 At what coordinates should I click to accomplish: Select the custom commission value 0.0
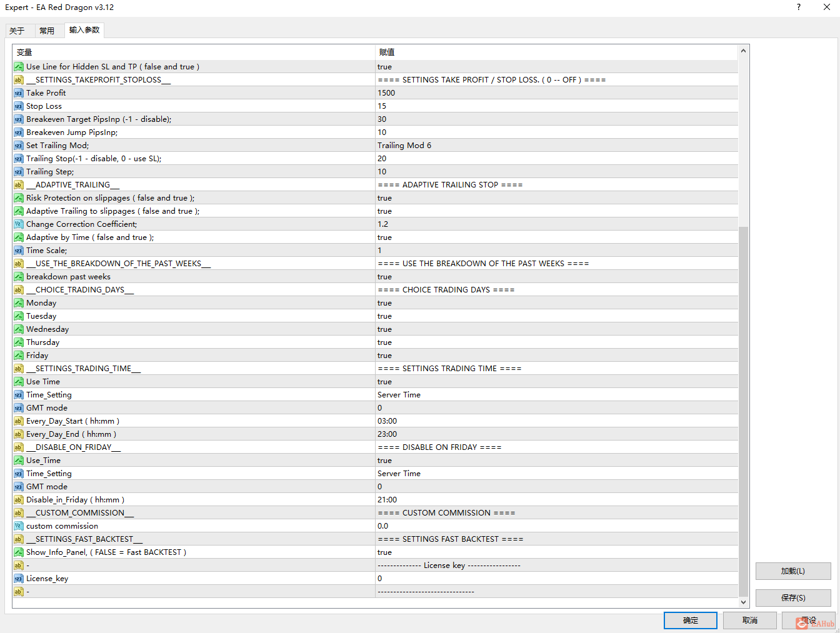(382, 526)
